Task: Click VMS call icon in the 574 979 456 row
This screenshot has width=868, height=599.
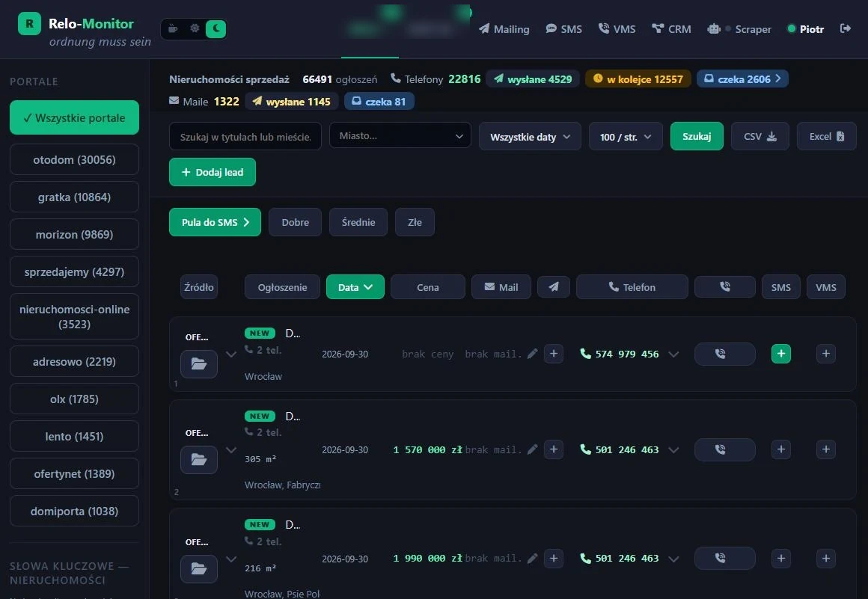Action: 725,354
